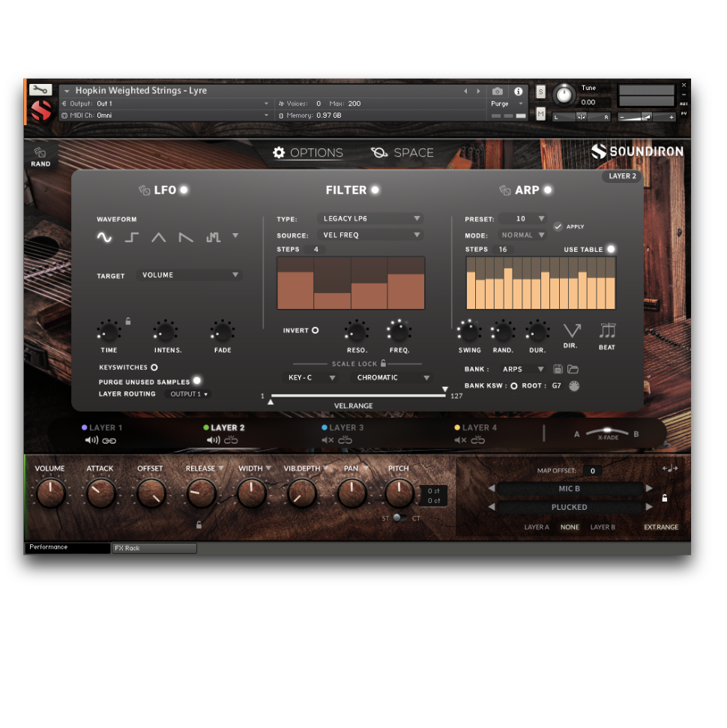The width and height of the screenshot is (727, 728).
Task: Click the root note learn icon
Action: (574, 386)
